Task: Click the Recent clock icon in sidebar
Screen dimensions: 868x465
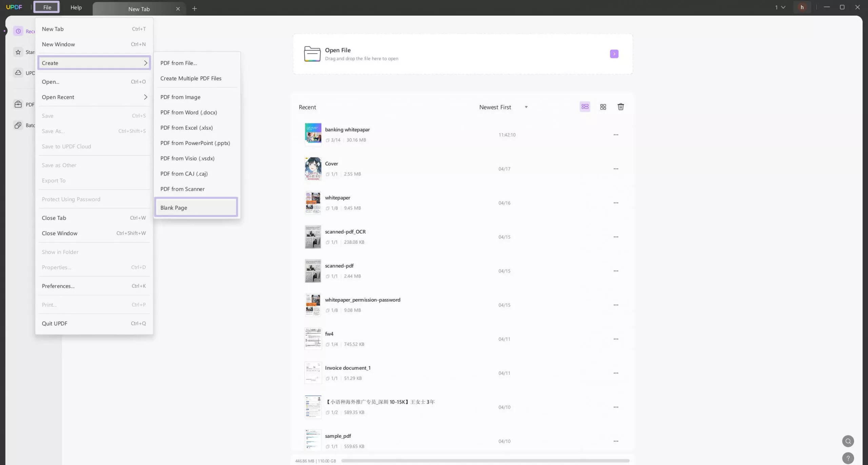Action: coord(18,31)
